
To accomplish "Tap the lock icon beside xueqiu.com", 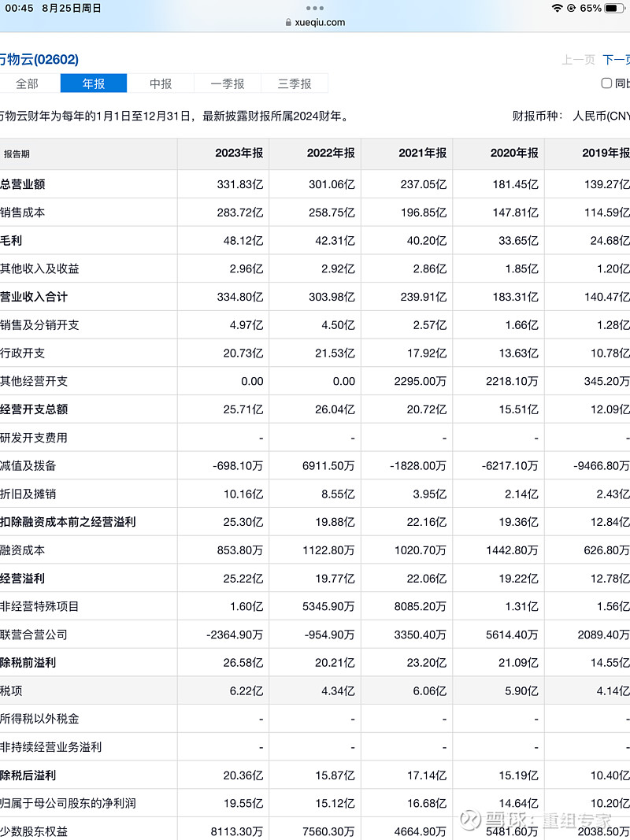I will pyautogui.click(x=288, y=23).
